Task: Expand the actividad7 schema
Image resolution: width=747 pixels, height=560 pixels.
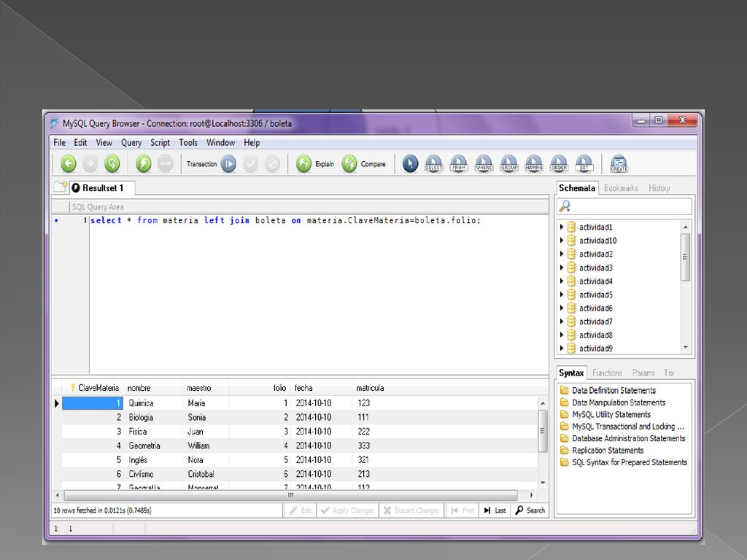Action: click(562, 322)
